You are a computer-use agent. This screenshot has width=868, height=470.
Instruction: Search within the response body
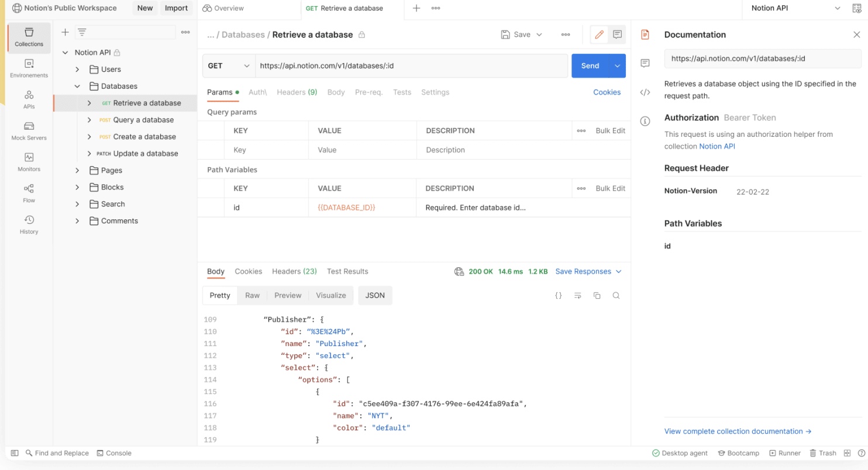616,295
